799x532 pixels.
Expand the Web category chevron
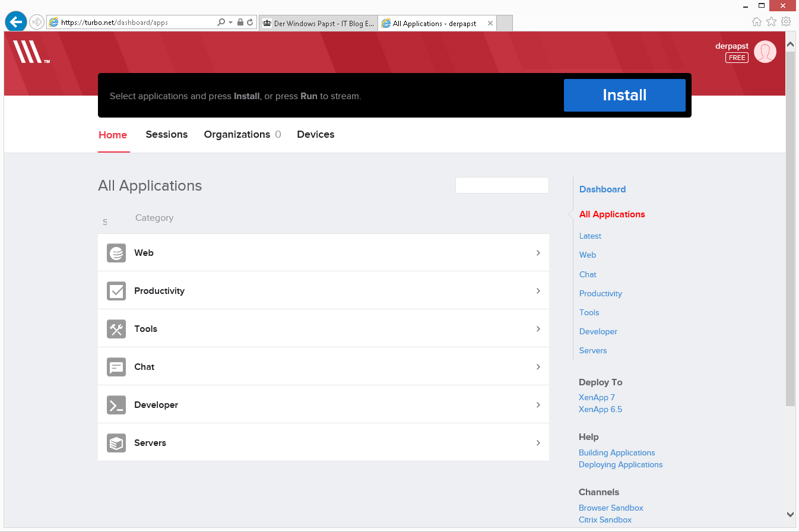(538, 253)
